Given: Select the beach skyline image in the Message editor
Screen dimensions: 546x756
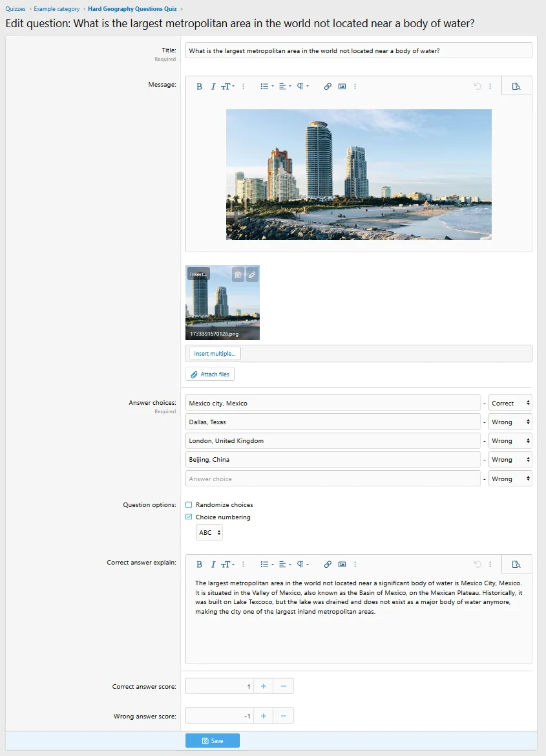Looking at the screenshot, I should [x=359, y=175].
